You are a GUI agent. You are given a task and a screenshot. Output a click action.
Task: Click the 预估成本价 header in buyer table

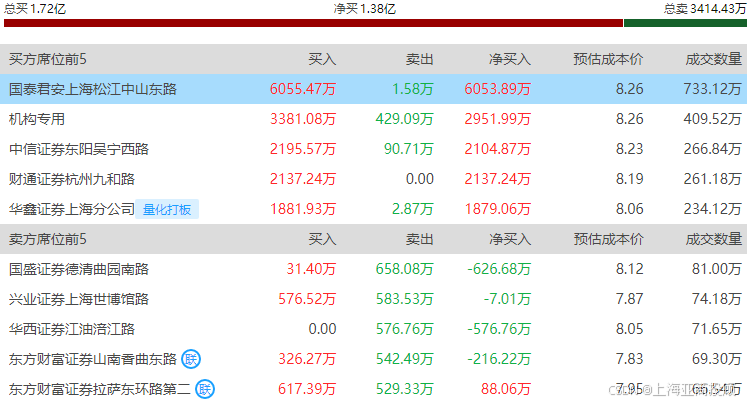[x=608, y=59]
